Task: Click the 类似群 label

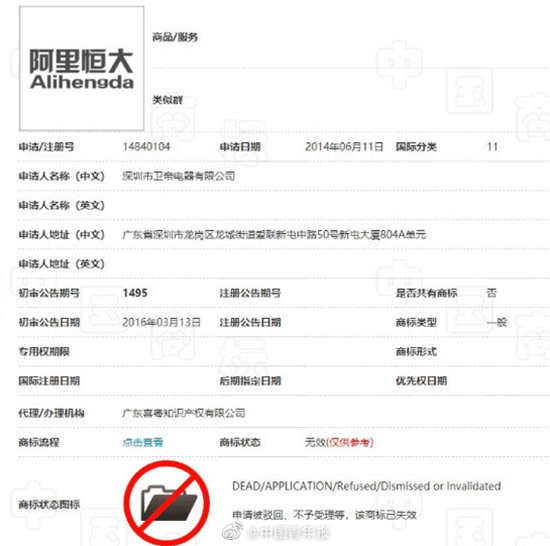Action: click(x=168, y=100)
